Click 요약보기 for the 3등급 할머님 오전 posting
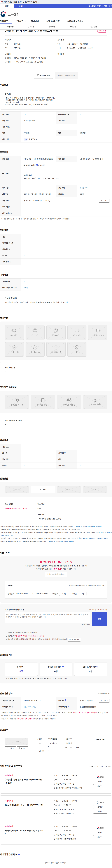112x868 pixels. click(x=100, y=781)
